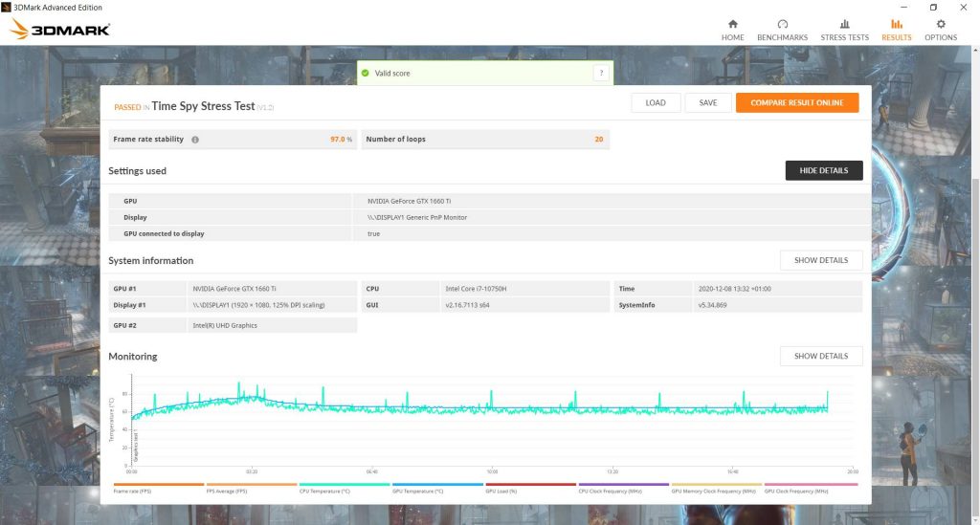Click SystemInfo version v5.34.869

click(x=712, y=305)
